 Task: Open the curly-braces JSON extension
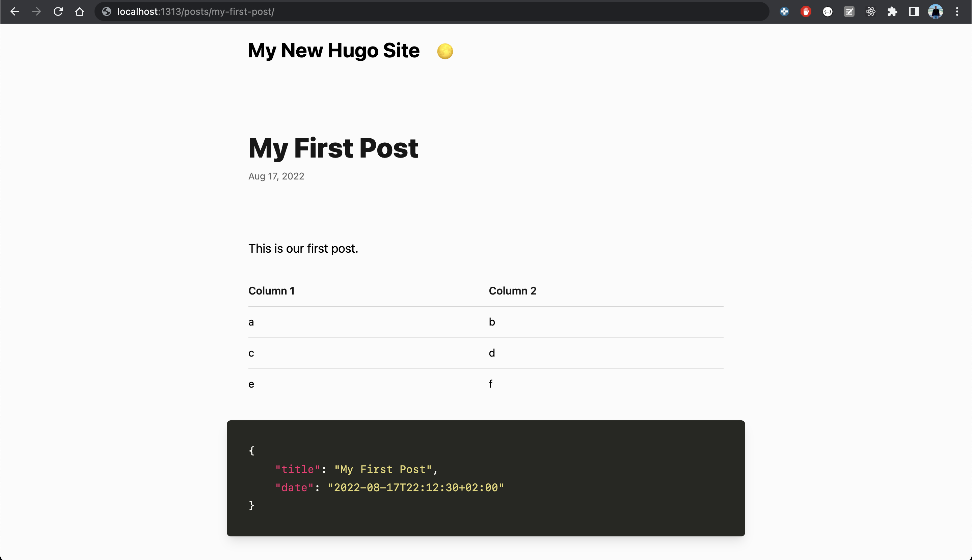coord(827,11)
